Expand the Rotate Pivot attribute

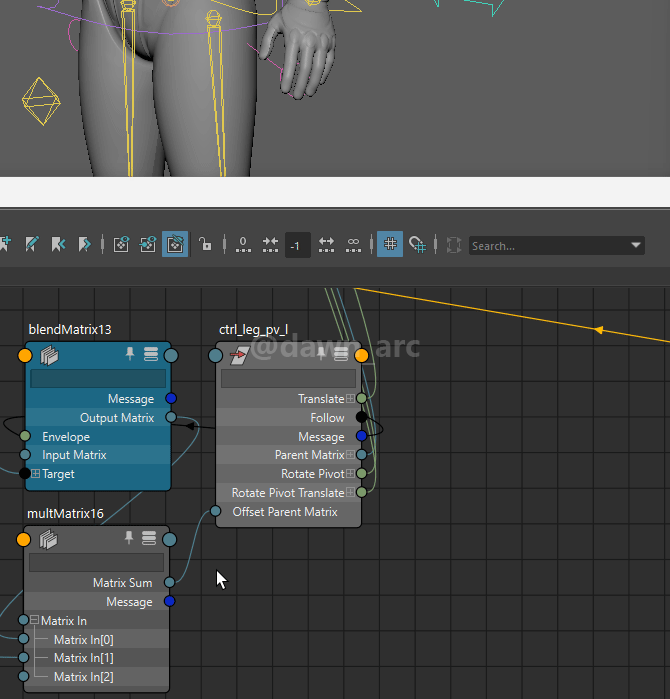[350, 473]
